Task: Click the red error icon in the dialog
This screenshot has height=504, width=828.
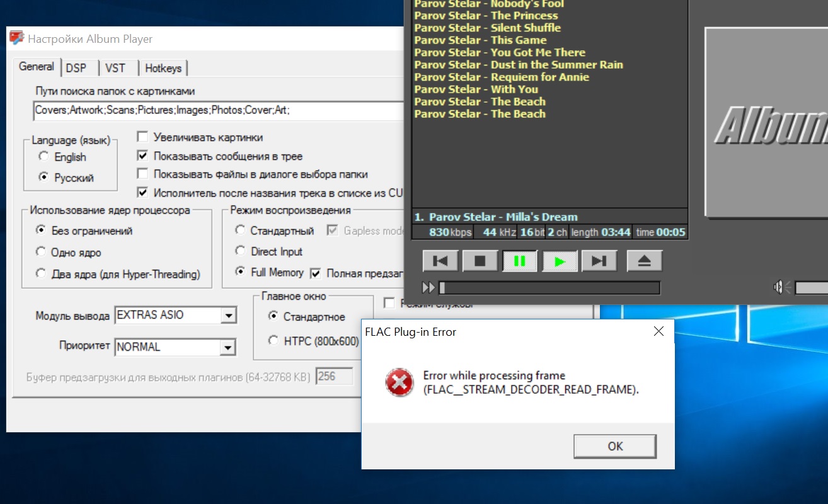Action: click(x=400, y=382)
